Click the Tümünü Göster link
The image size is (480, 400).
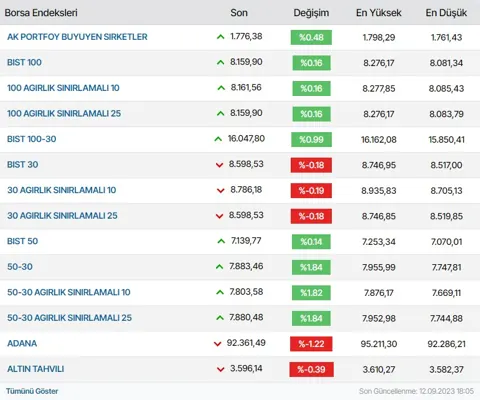coord(32,391)
